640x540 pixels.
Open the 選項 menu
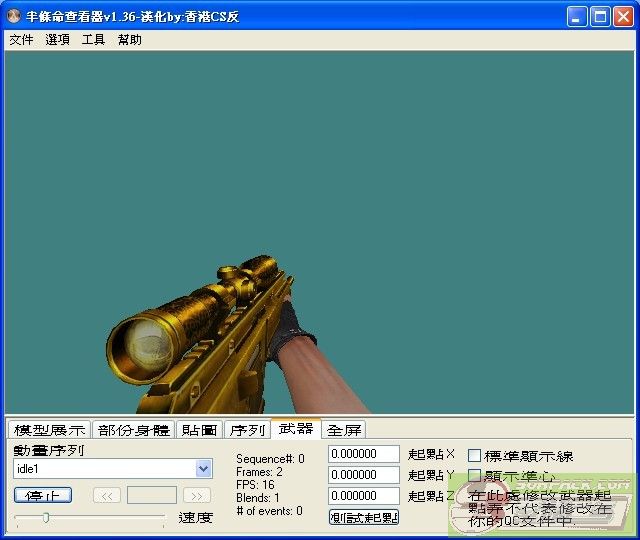pos(57,40)
